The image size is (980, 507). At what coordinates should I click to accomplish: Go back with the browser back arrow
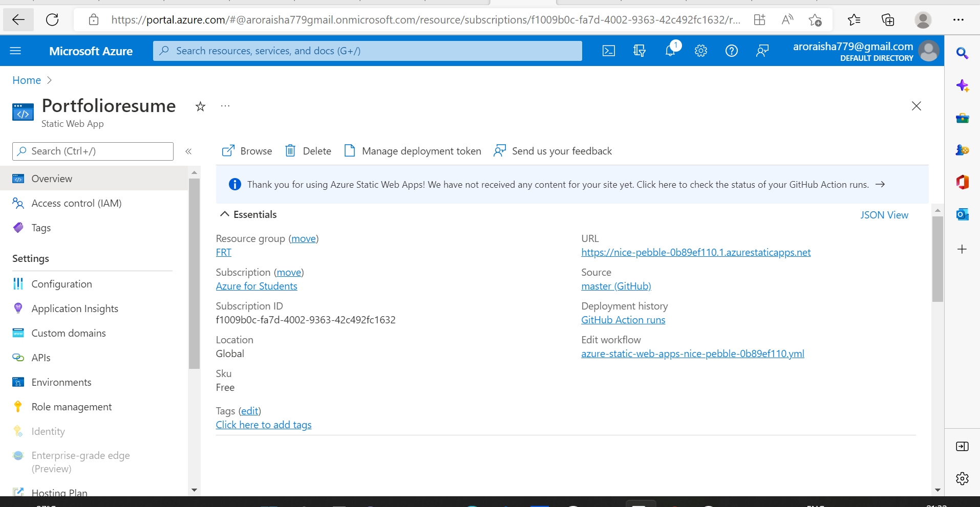coord(18,20)
